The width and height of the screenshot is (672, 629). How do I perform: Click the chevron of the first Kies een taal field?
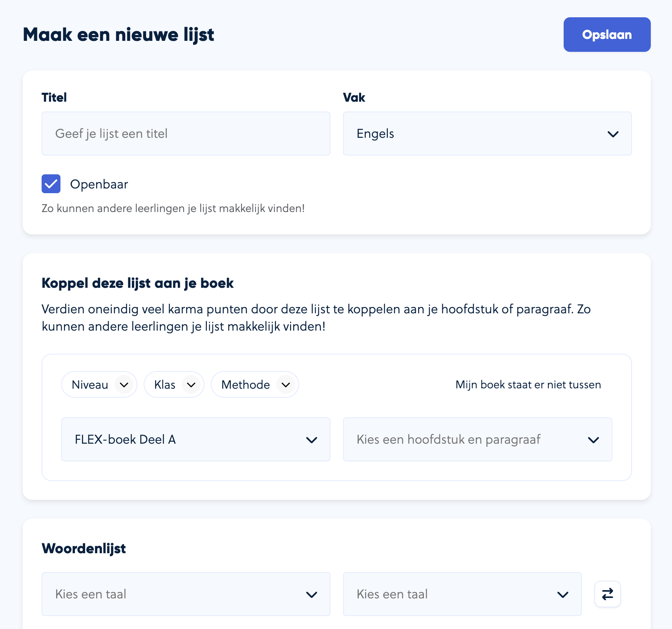click(312, 594)
